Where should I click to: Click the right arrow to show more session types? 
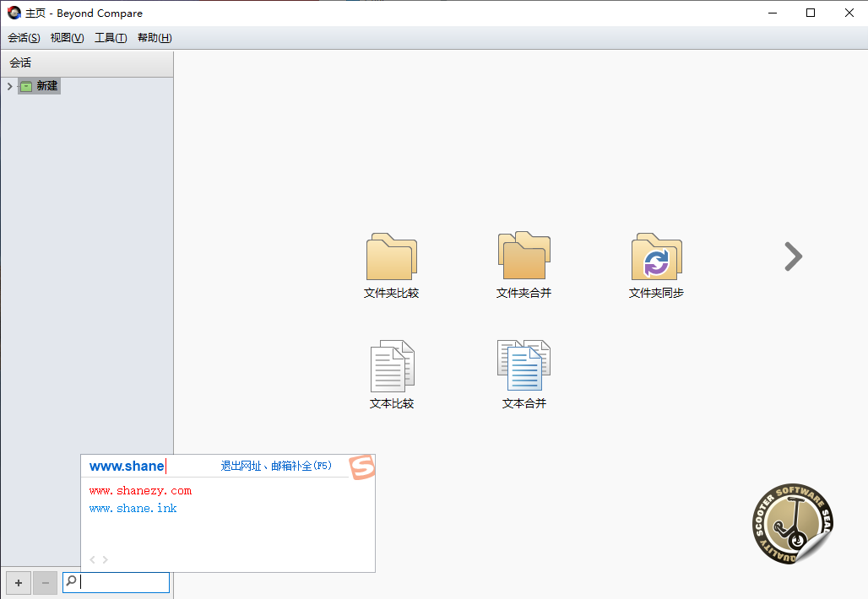coord(792,256)
